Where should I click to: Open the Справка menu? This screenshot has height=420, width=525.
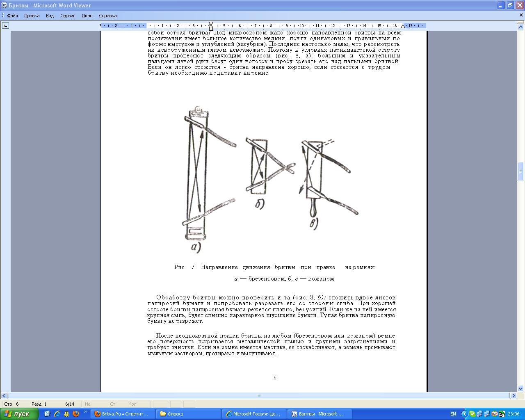108,16
